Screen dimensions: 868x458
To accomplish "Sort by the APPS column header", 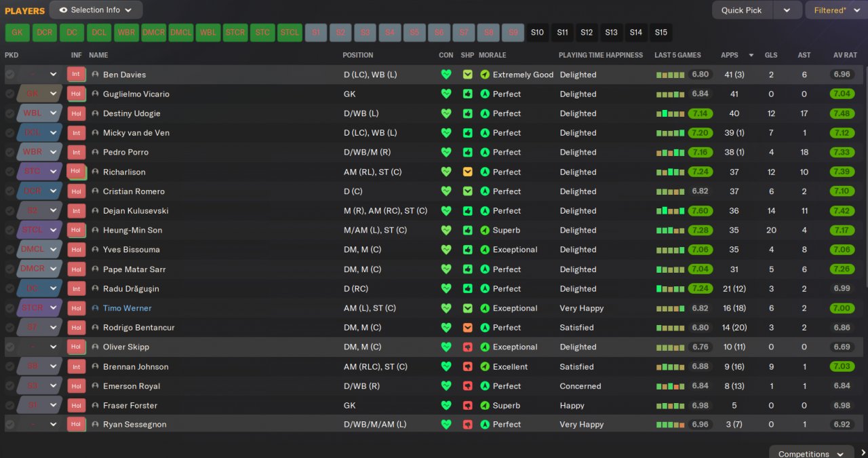I will pyautogui.click(x=730, y=55).
